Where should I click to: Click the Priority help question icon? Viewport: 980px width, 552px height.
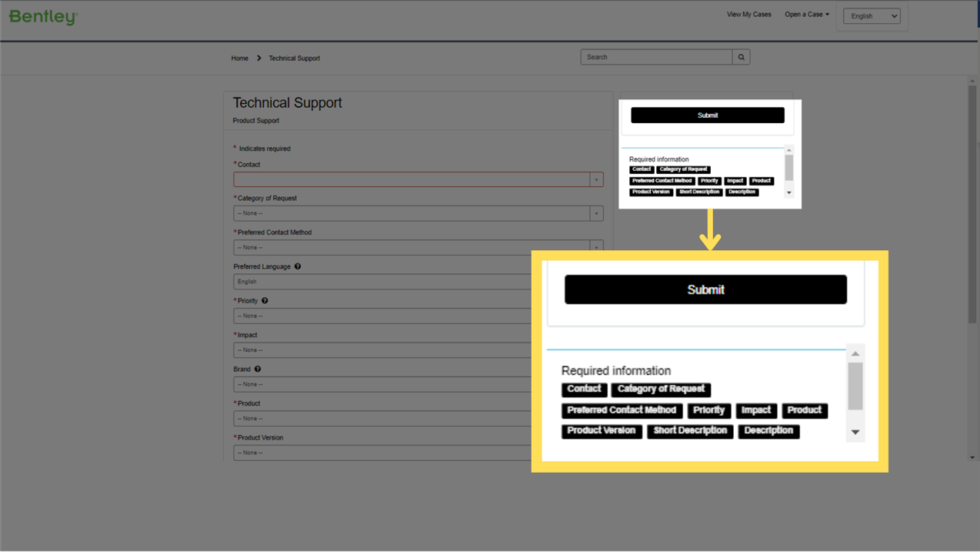click(265, 301)
